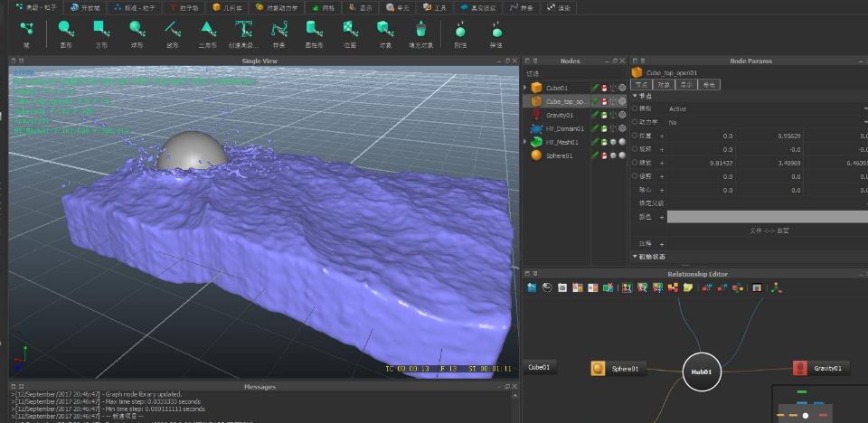Click the circular arrow icon in Relationship Editor

pyautogui.click(x=547, y=287)
